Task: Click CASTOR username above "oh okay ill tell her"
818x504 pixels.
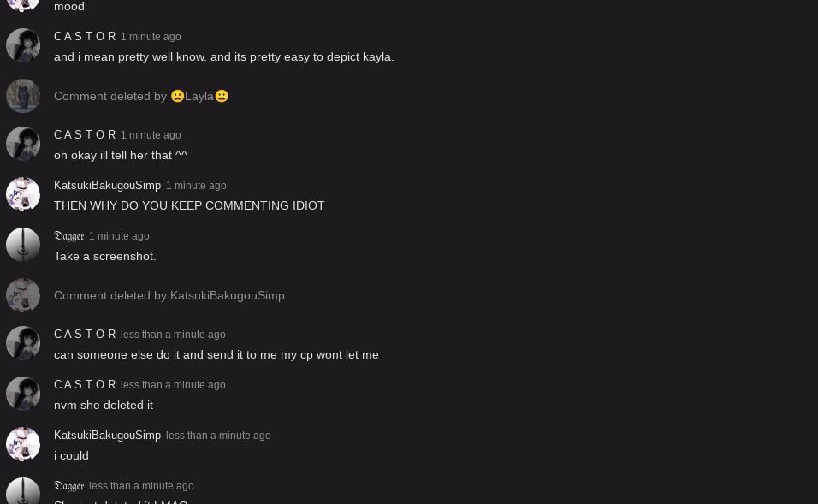Action: pos(85,135)
